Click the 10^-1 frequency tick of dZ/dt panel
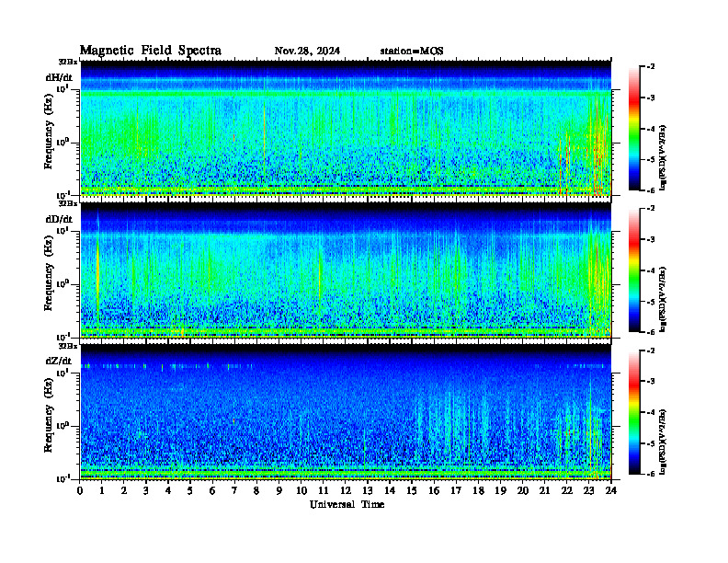Screen dimensions: 728x563 click(x=63, y=478)
